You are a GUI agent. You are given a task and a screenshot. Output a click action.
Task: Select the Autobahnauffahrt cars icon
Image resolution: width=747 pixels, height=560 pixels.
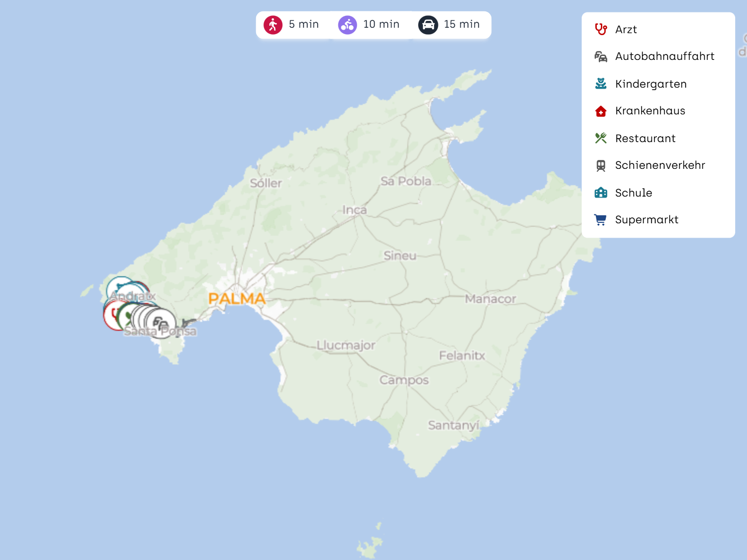[x=600, y=56]
